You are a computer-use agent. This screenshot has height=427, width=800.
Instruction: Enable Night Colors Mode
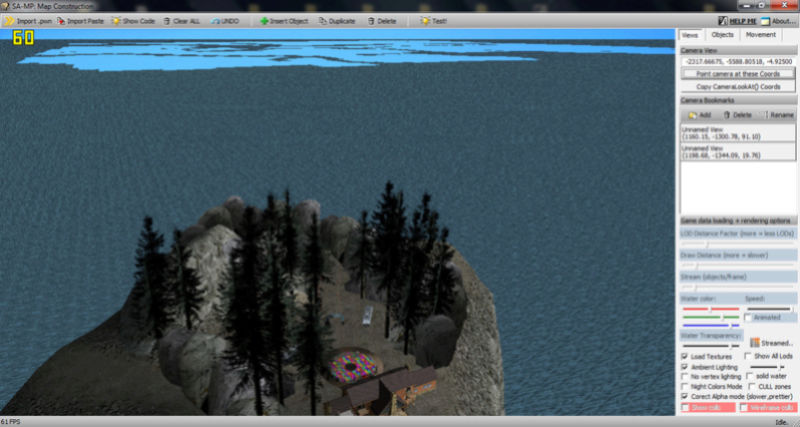coord(685,387)
